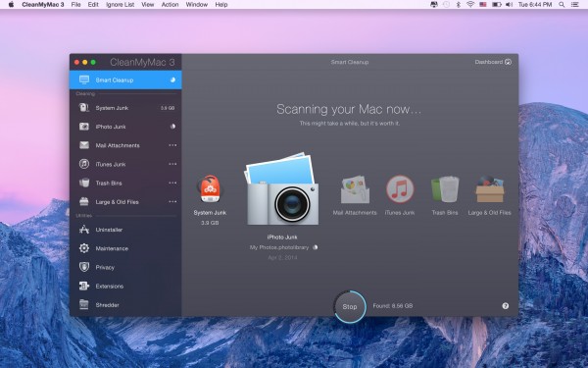Click the help question mark icon
588x368 pixels.
[x=506, y=306]
